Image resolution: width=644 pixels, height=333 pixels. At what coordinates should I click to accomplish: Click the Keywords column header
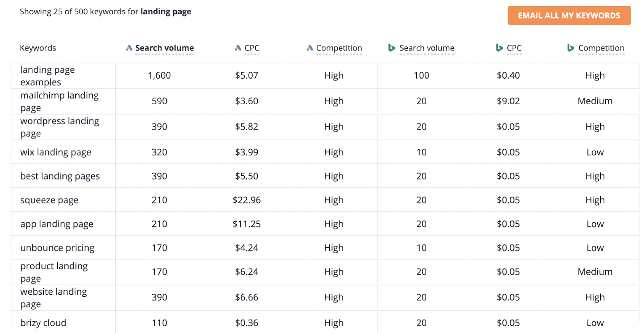pos(38,48)
